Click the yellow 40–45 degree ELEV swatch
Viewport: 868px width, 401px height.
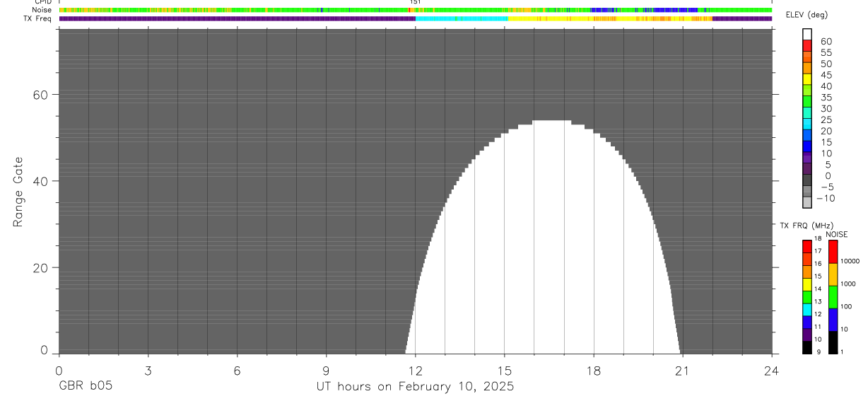(807, 79)
